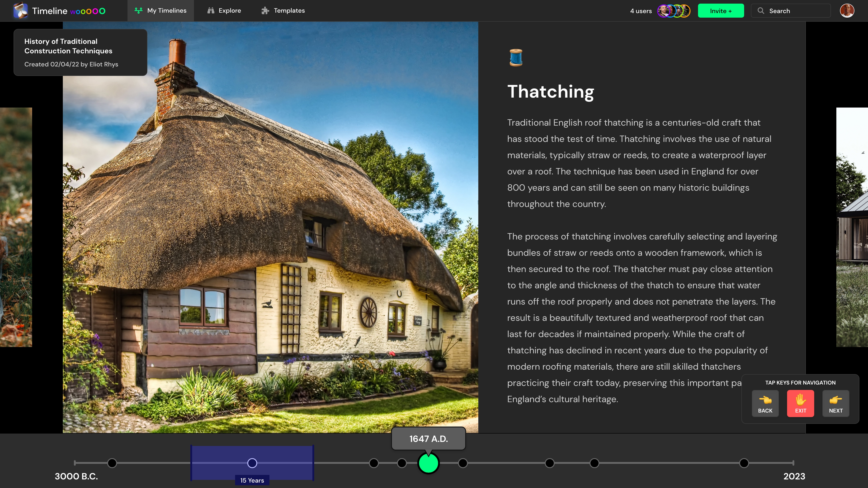Viewport: 868px width, 488px height.
Task: Go to previous event with BACK
Action: pyautogui.click(x=765, y=404)
